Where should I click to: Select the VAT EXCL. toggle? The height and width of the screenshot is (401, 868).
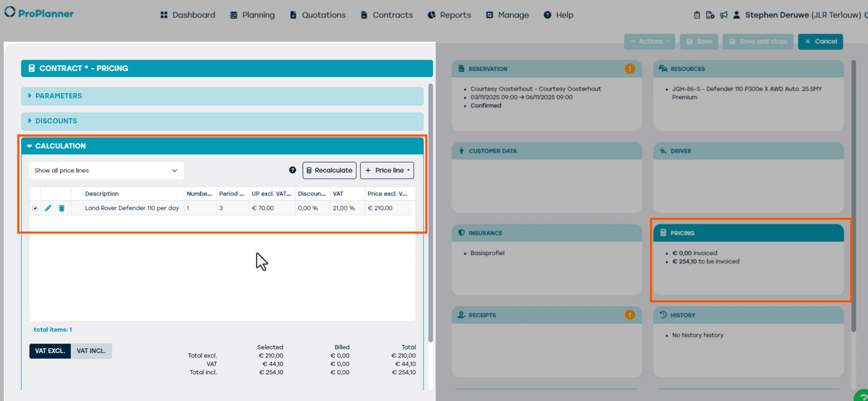(50, 351)
